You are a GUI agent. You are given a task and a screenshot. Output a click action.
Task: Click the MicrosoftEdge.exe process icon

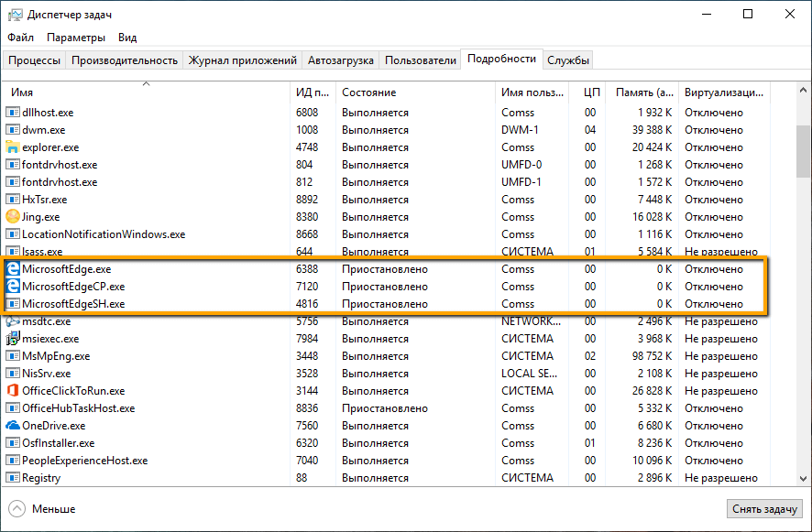[11, 268]
